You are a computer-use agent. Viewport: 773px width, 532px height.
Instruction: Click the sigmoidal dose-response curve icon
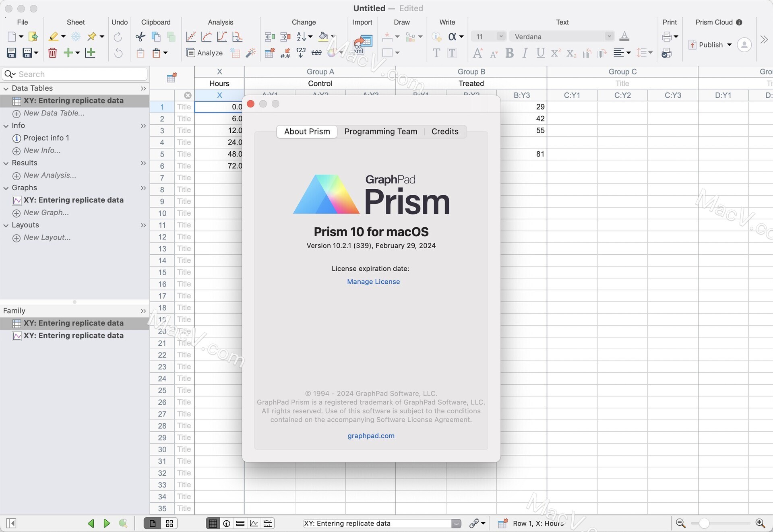(x=222, y=37)
